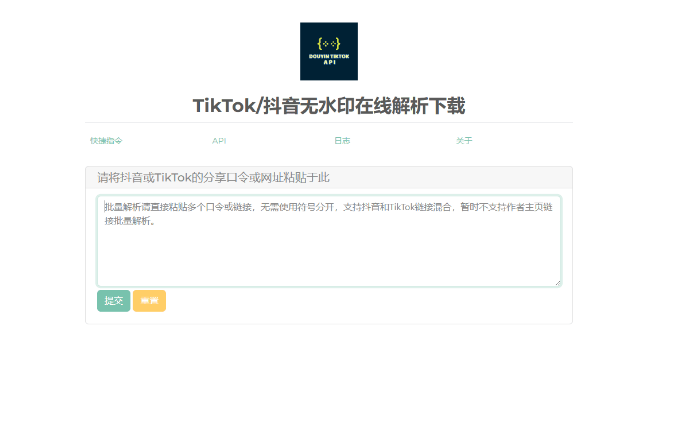Open the 关于 about link
The width and height of the screenshot is (684, 426).
pos(464,141)
